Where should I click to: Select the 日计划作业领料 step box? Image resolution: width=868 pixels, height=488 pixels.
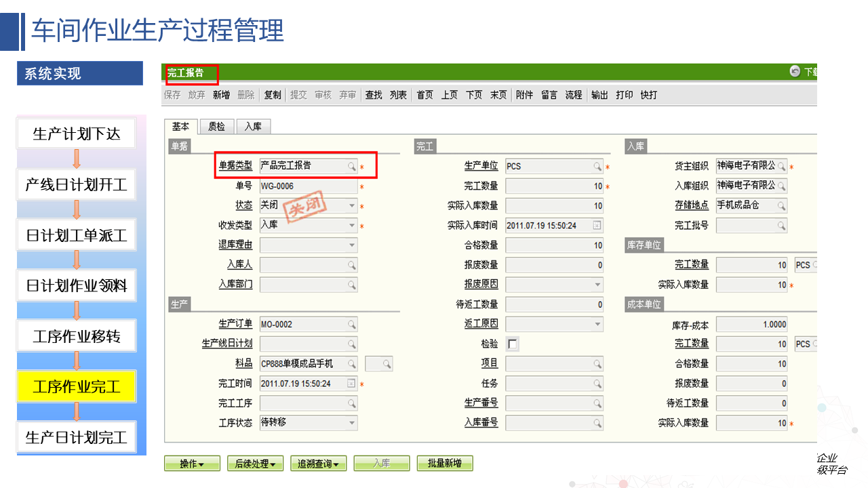click(x=77, y=286)
